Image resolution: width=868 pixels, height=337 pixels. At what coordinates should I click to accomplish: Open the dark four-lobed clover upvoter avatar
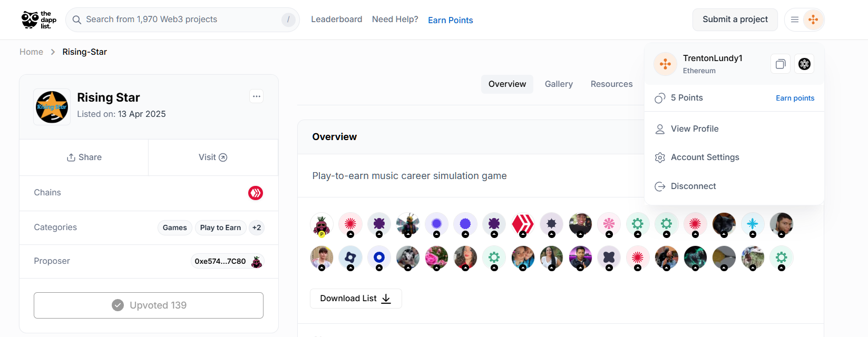[609, 258]
